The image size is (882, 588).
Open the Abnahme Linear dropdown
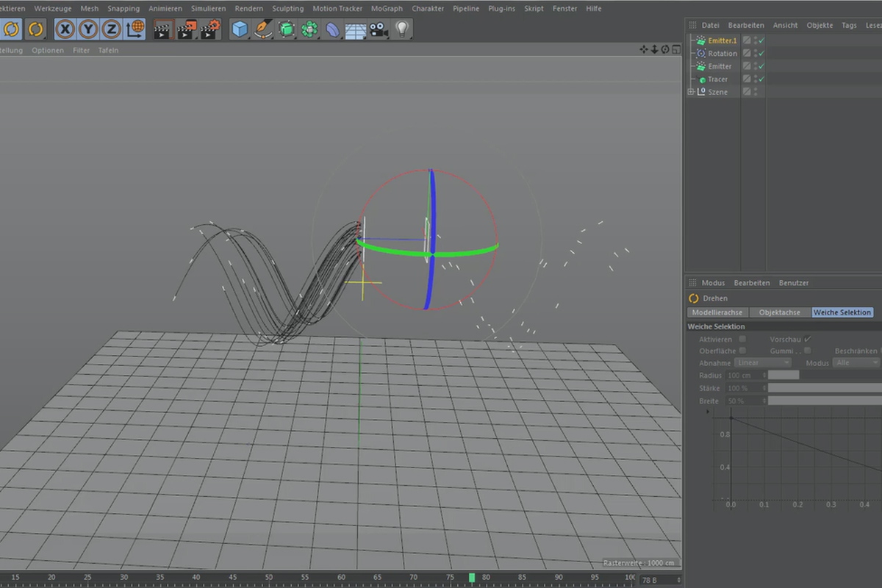click(762, 362)
